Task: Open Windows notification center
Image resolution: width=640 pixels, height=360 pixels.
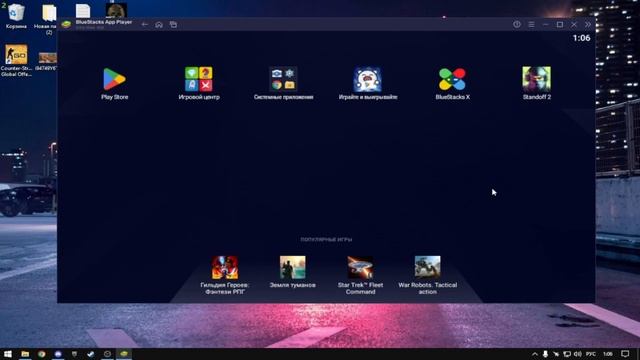Action: 625,354
